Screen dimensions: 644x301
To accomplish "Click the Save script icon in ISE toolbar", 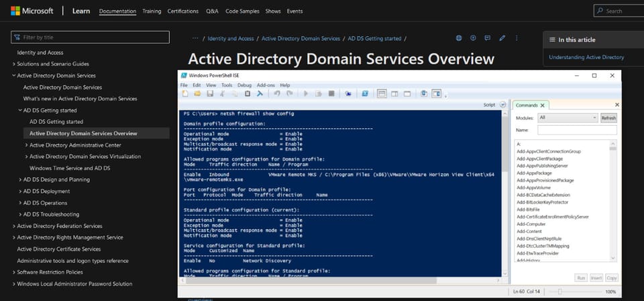I will (x=210, y=94).
